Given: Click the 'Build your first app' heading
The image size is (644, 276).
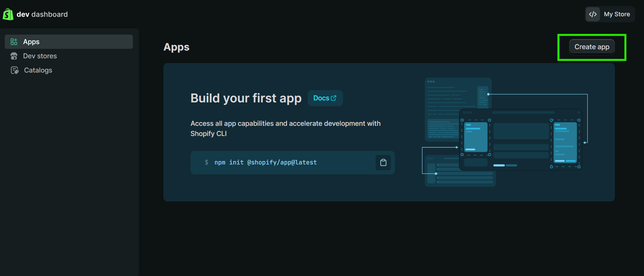Looking at the screenshot, I should click(246, 98).
